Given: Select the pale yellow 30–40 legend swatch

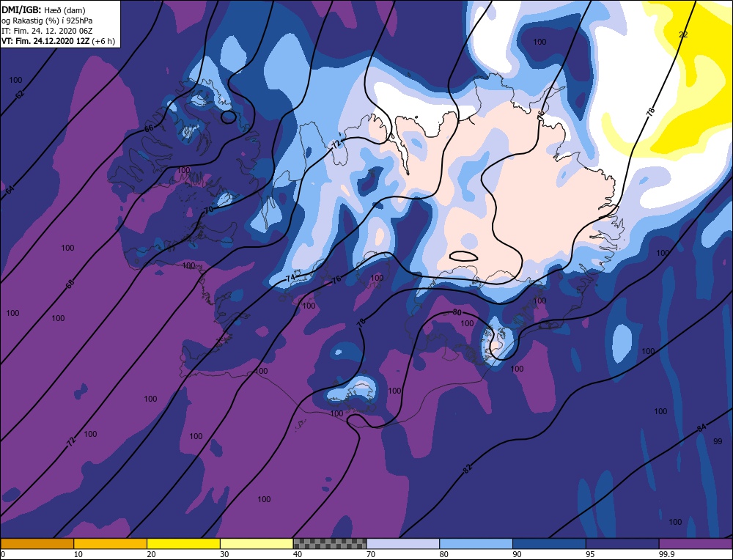Looking at the screenshot, I should [x=257, y=544].
